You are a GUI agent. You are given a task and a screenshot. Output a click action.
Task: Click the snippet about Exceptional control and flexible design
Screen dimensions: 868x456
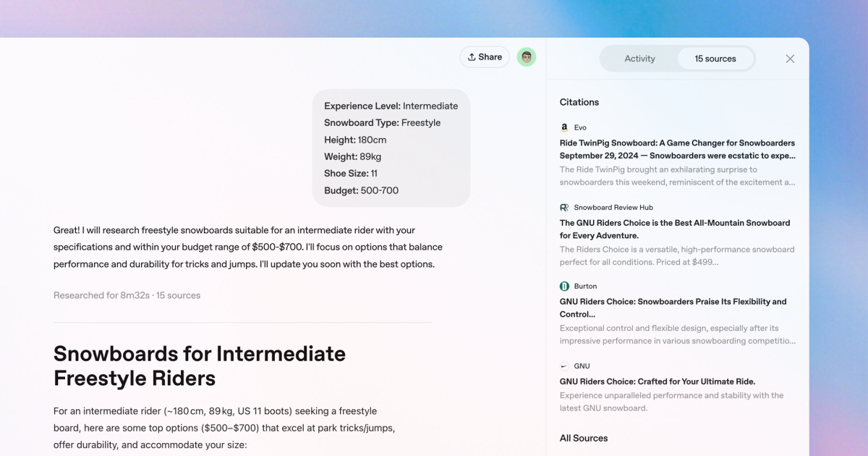[678, 334]
